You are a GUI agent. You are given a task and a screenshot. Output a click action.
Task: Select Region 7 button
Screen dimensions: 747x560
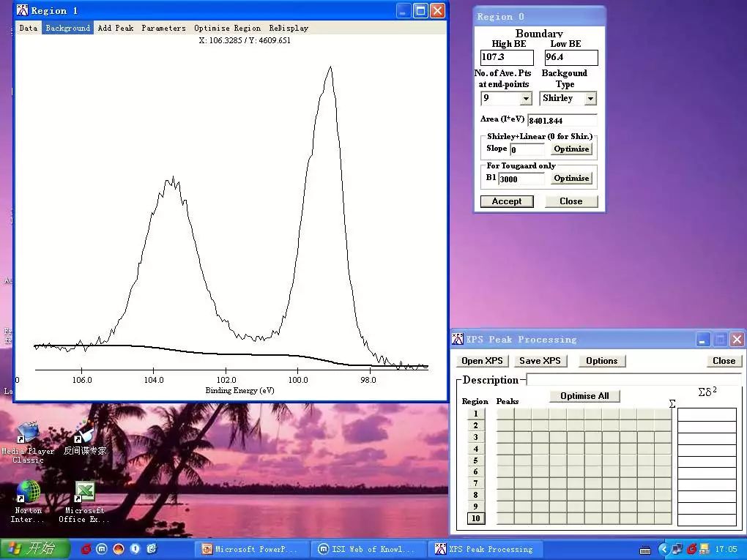(475, 483)
